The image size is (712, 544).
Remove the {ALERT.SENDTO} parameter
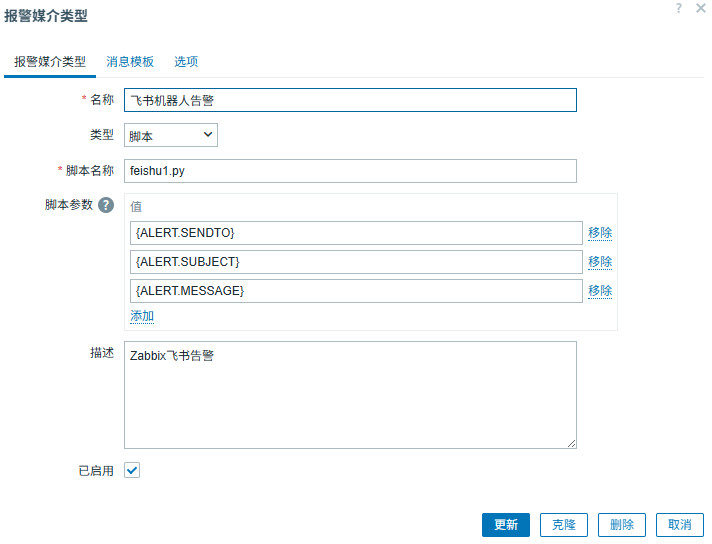pos(600,233)
